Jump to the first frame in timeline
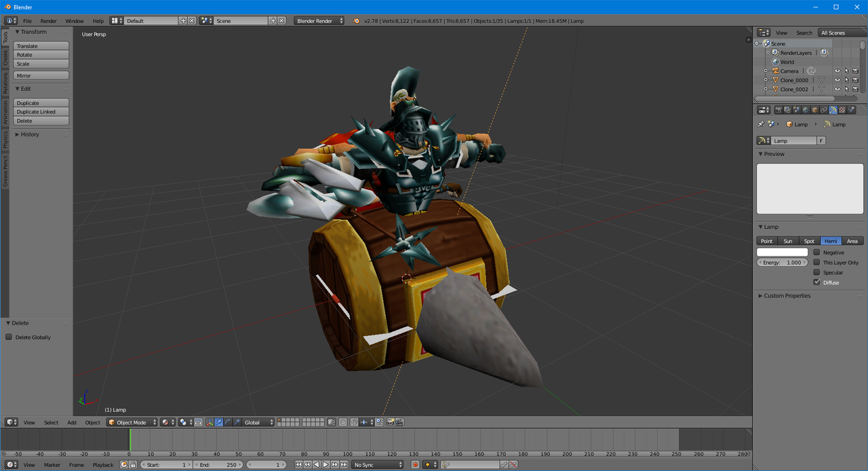This screenshot has width=868, height=471. click(x=298, y=465)
